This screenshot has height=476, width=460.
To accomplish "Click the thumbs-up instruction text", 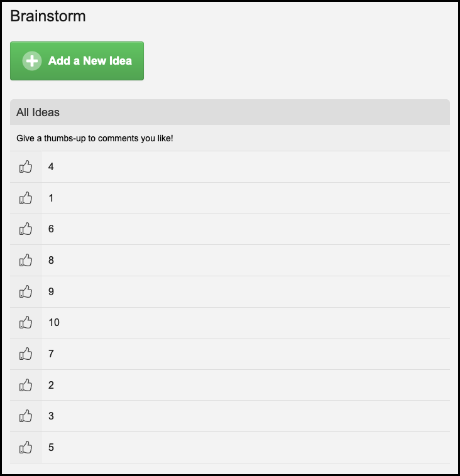I will 95,138.
